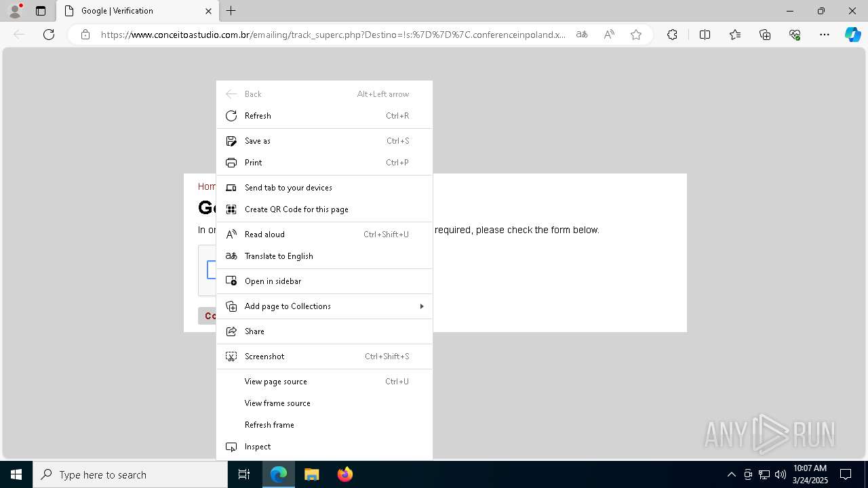Choose Open in sidebar

(x=324, y=281)
